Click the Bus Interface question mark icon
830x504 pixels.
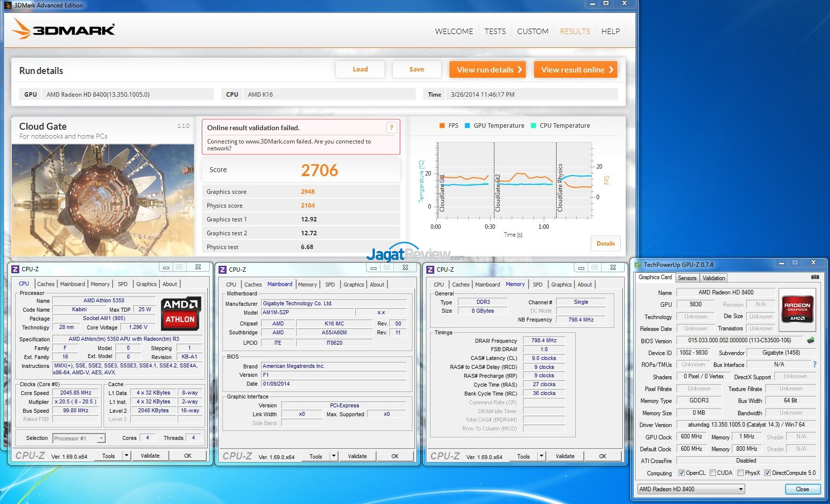[x=814, y=364]
